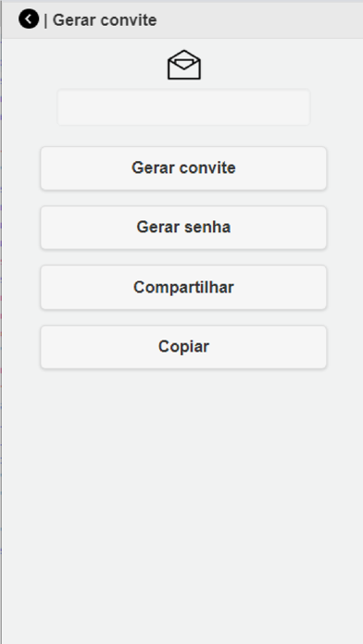The height and width of the screenshot is (644, 363).
Task: Copy the invite with Copiar
Action: pyautogui.click(x=183, y=347)
